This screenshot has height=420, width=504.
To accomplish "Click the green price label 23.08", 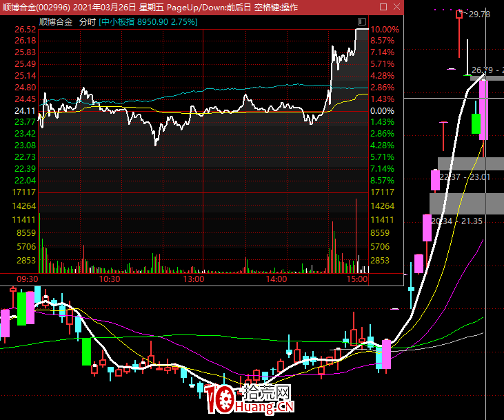I will (x=25, y=146).
